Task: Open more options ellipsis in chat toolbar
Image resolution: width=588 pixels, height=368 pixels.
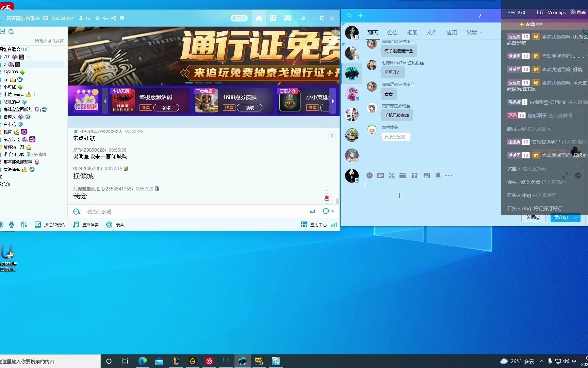Action: tap(449, 175)
